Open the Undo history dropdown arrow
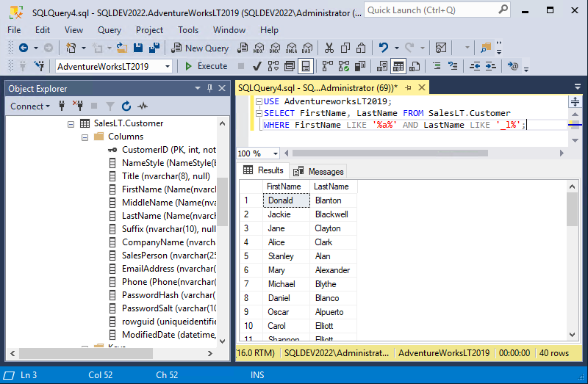 [396, 48]
